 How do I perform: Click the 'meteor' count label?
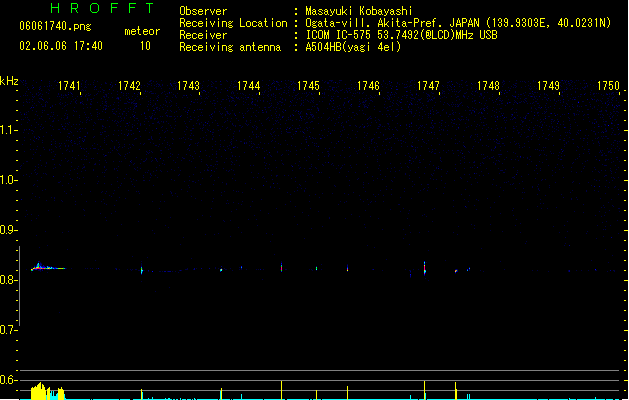coord(142,31)
